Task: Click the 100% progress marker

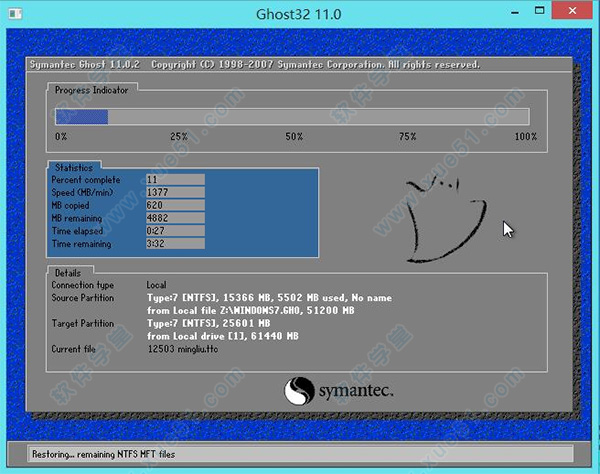Action: [x=526, y=137]
